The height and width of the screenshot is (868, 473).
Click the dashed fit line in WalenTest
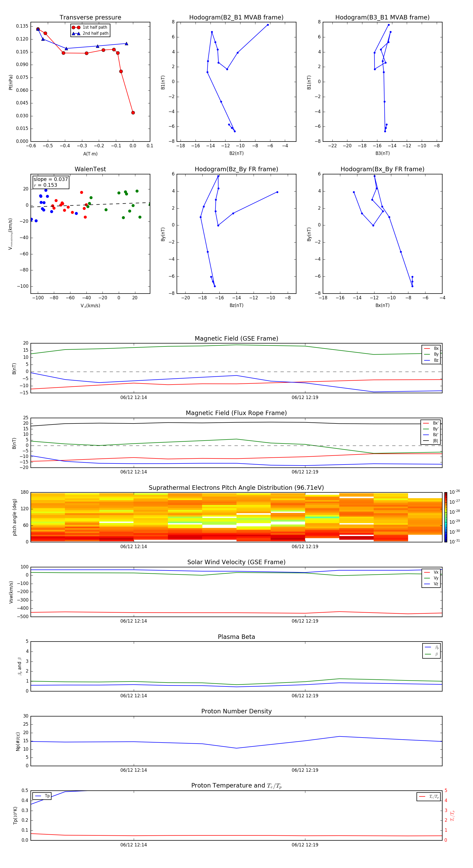pyautogui.click(x=90, y=205)
